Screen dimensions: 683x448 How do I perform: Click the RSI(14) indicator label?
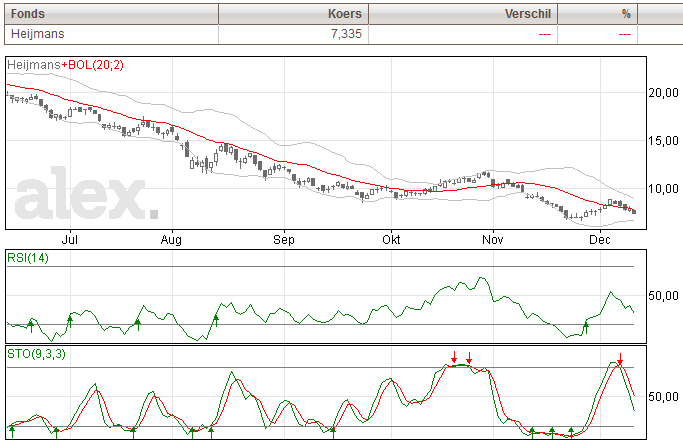[28, 258]
